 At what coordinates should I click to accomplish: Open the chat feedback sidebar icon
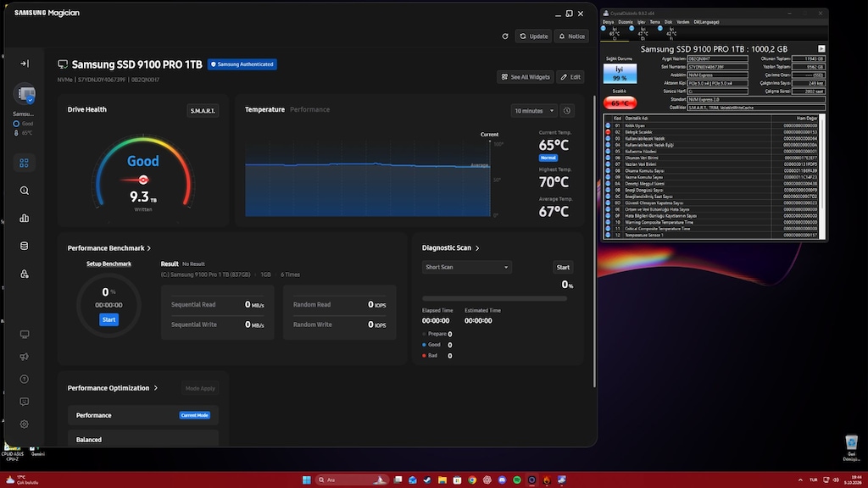coord(25,402)
